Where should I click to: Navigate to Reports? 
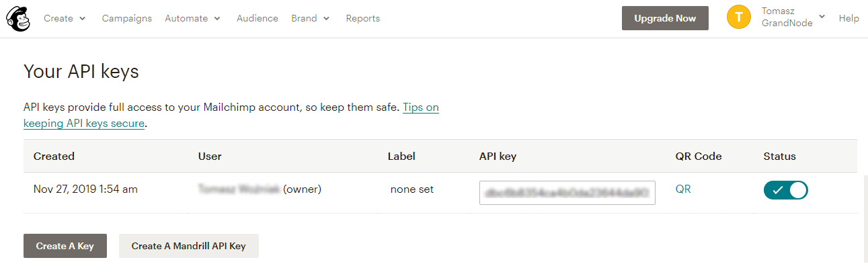363,18
